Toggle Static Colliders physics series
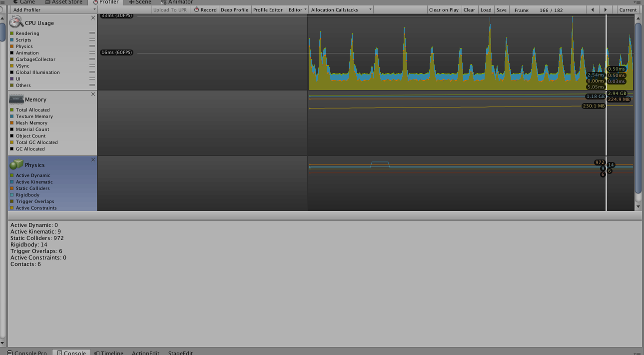The height and width of the screenshot is (355, 644). pyautogui.click(x=11, y=188)
